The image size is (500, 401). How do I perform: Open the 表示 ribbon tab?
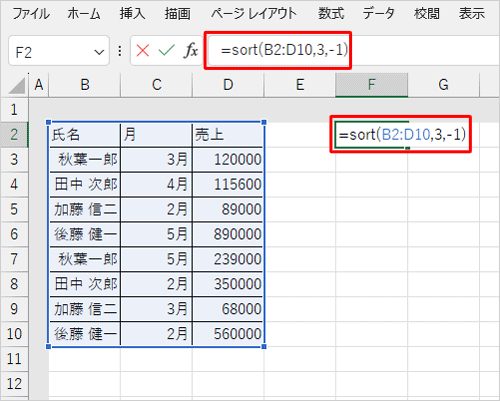tap(472, 14)
